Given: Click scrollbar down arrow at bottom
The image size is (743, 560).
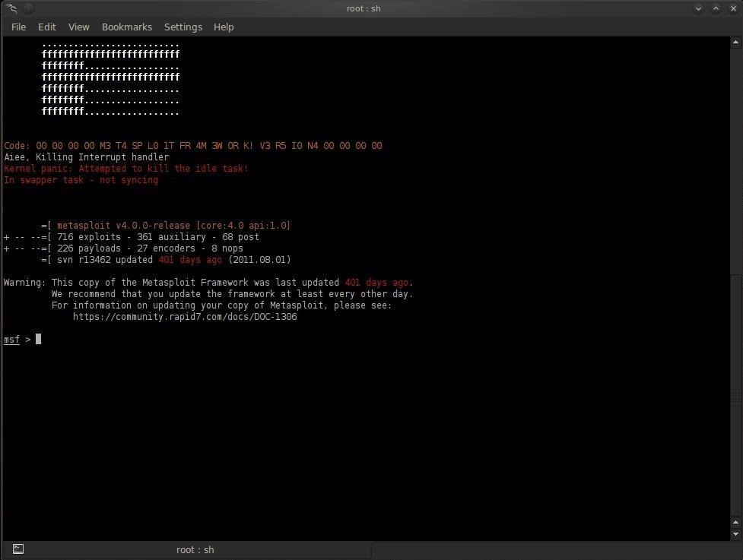Looking at the screenshot, I should (x=735, y=534).
